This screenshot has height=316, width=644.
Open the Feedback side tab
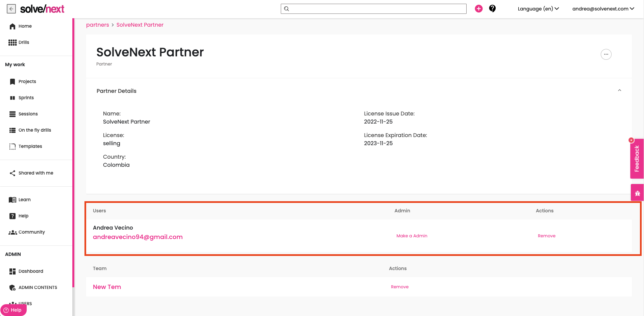(637, 159)
